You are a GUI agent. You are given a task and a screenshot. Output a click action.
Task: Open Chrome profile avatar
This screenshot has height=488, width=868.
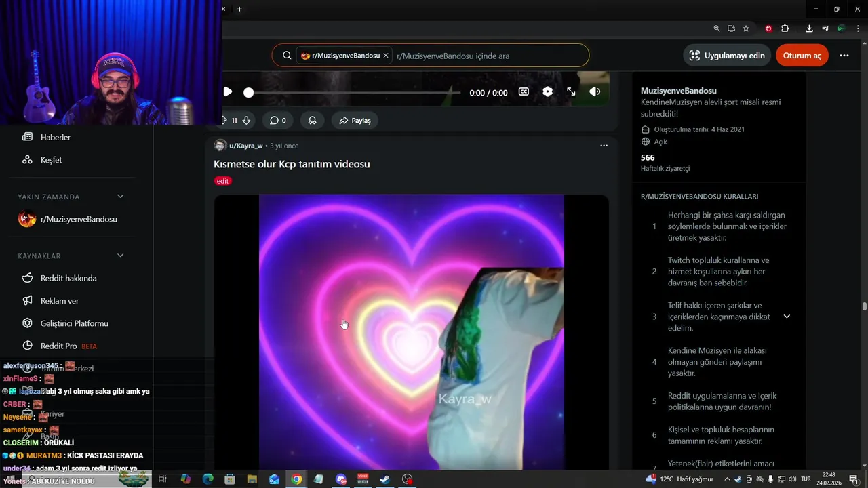[842, 28]
